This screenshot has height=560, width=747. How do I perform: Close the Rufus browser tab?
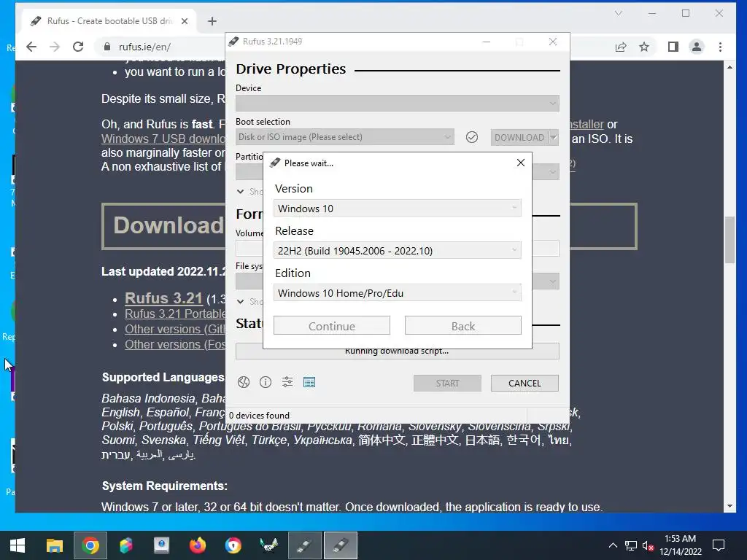click(x=185, y=21)
